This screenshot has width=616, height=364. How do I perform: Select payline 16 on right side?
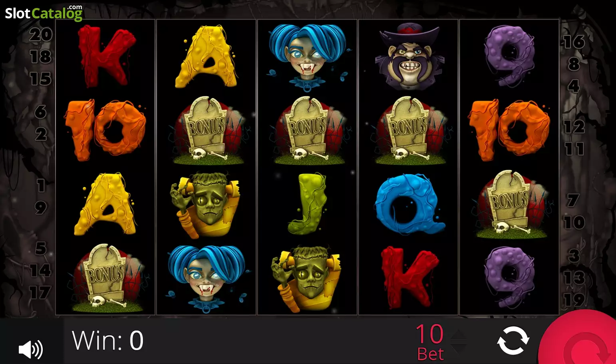pos(574,42)
